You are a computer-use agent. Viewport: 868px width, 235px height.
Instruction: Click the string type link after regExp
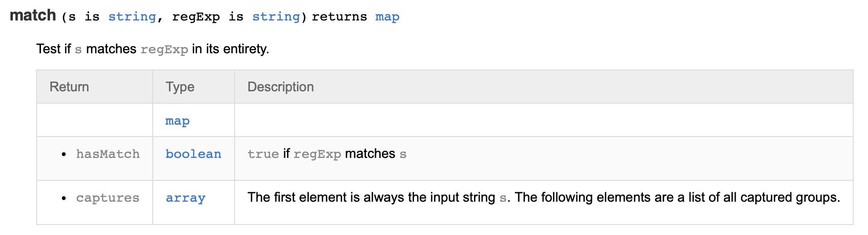click(x=276, y=17)
